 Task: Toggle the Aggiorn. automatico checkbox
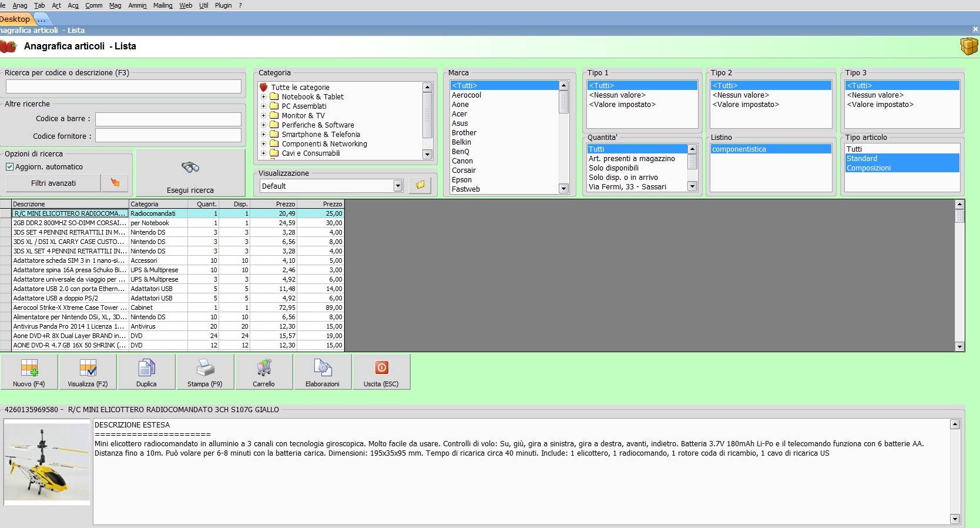click(10, 167)
